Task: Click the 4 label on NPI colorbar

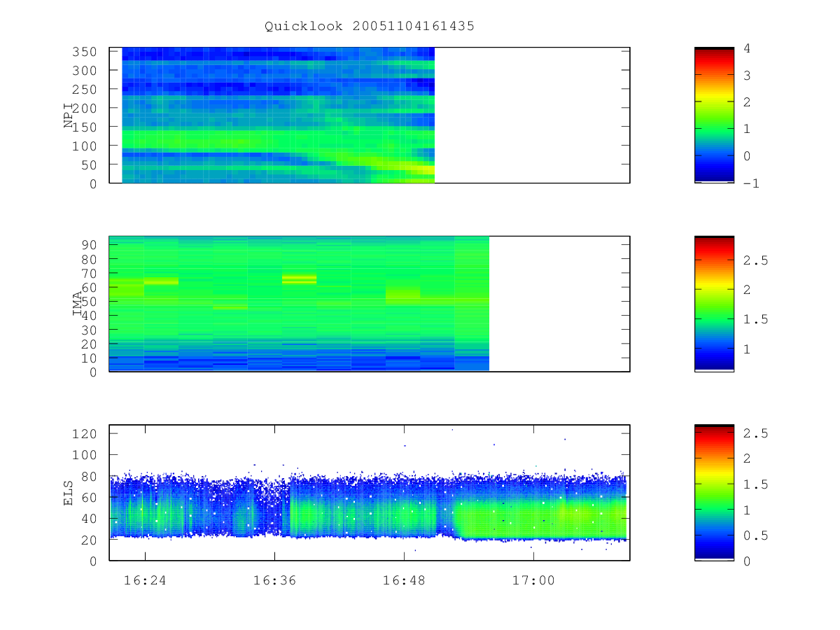Action: point(748,48)
